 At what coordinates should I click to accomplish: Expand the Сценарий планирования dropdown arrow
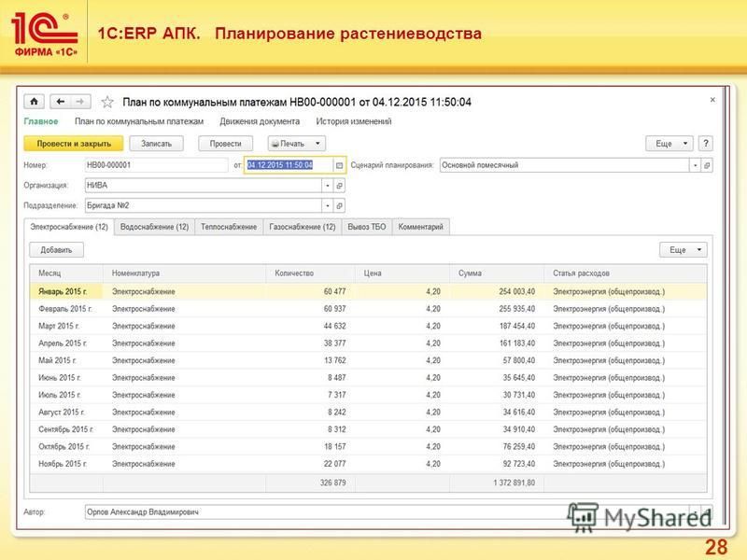695,165
